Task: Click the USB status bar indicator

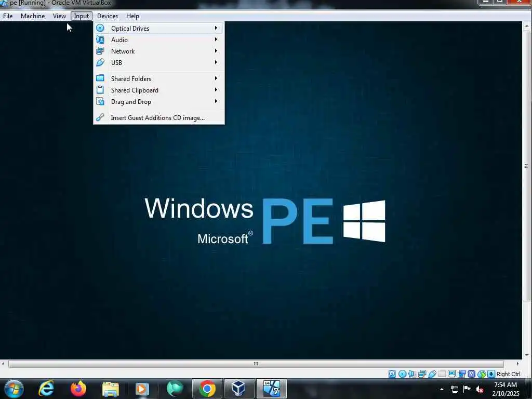Action: 432,374
